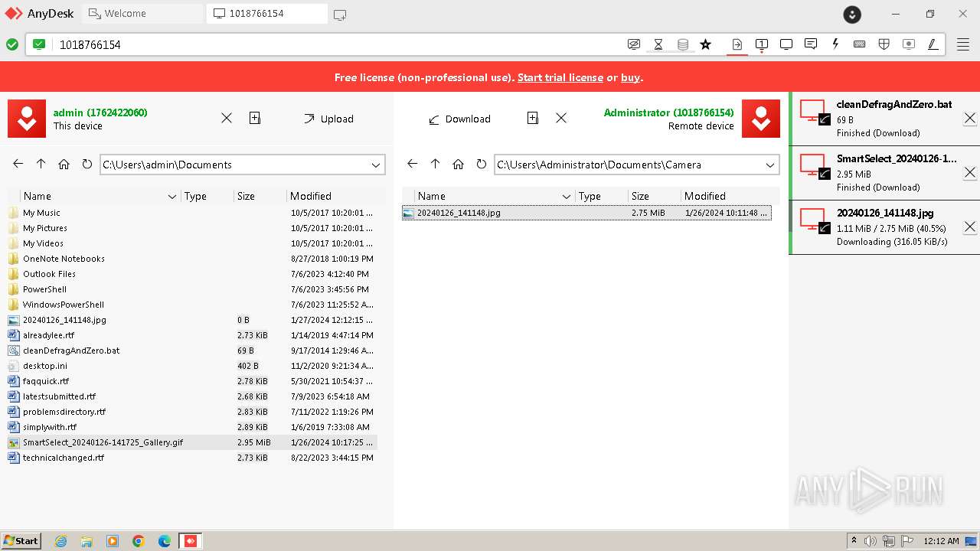Follow the buy link in banner
Image resolution: width=980 pixels, height=551 pixels.
pos(631,77)
